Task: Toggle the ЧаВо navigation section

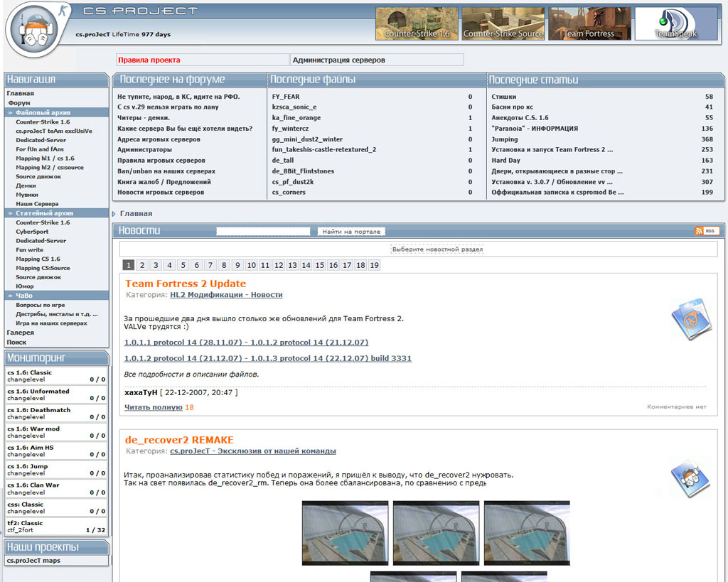Action: click(x=11, y=296)
